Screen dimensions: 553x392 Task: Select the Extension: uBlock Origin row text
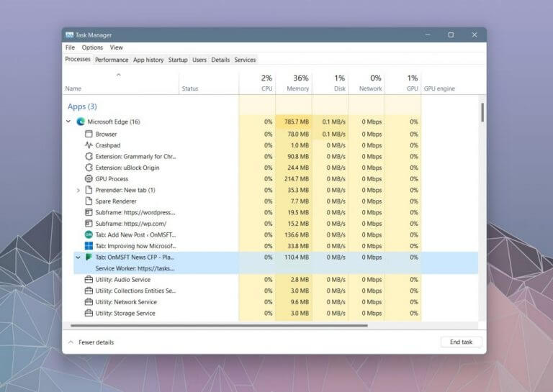(x=127, y=168)
